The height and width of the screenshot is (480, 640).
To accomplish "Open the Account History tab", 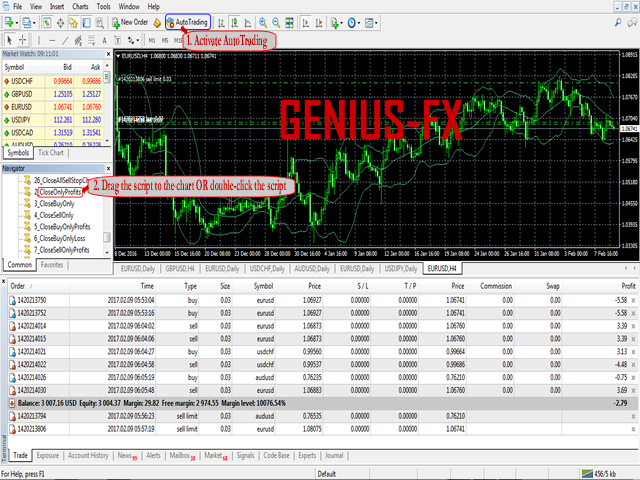I will [x=88, y=456].
